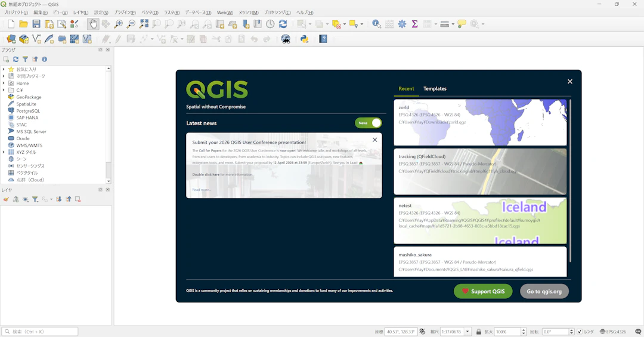The width and height of the screenshot is (644, 337).
Task: Open the プラグイン menu
Action: pyautogui.click(x=125, y=13)
